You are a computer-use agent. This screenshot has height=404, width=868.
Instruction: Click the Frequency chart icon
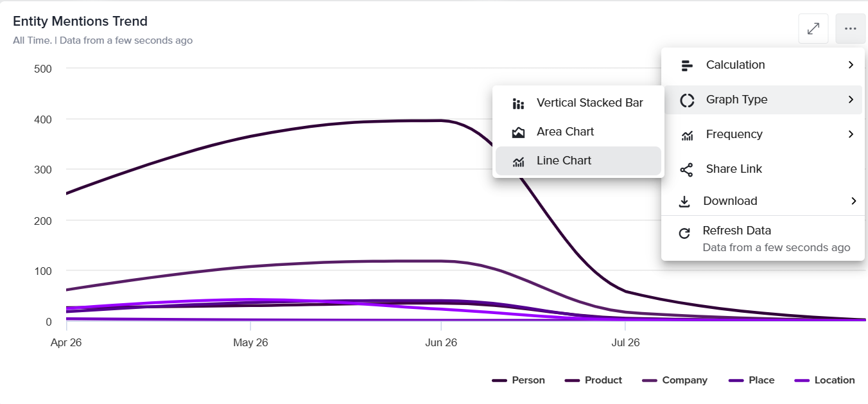(687, 135)
